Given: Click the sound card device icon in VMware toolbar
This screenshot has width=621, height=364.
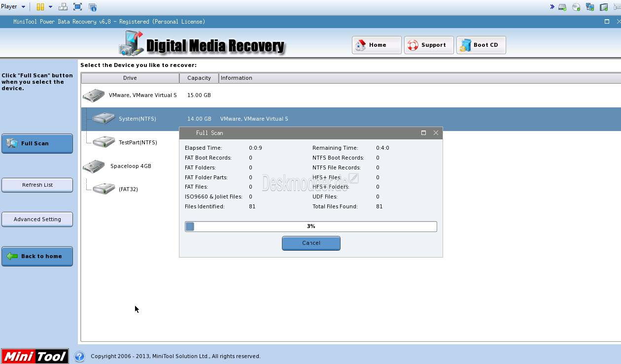Looking at the screenshot, I should click(x=604, y=7).
